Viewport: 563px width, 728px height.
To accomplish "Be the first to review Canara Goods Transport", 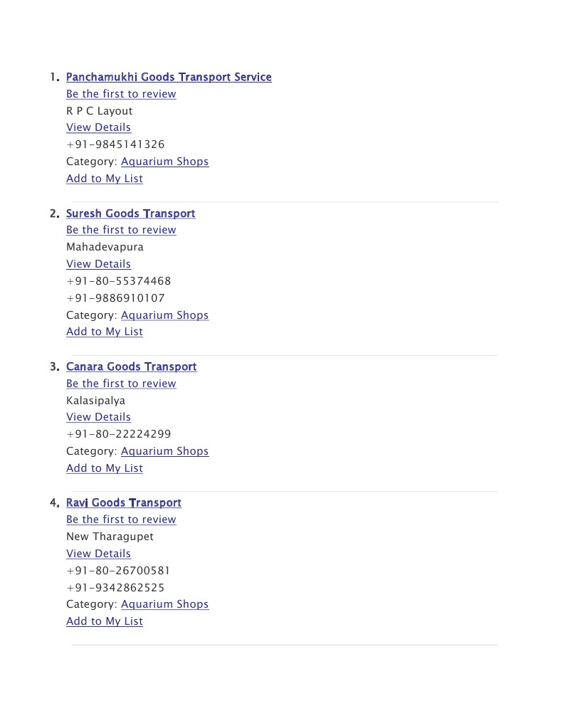I will [121, 384].
